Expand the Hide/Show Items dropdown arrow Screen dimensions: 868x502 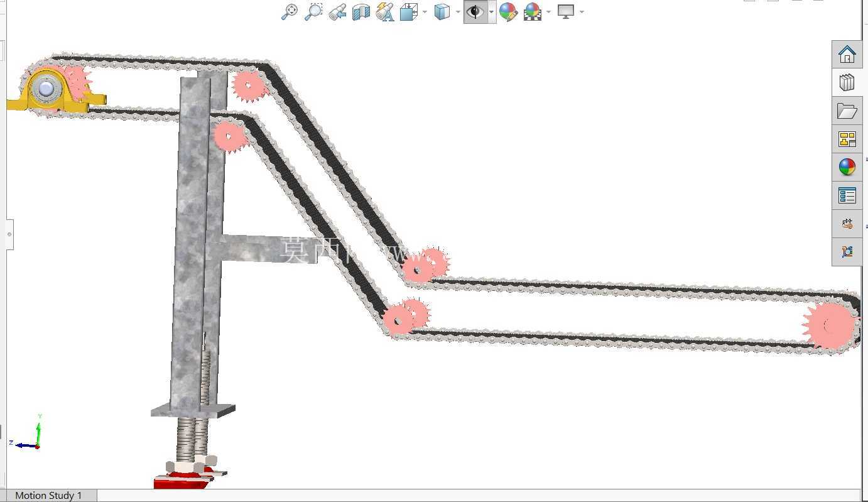click(491, 11)
